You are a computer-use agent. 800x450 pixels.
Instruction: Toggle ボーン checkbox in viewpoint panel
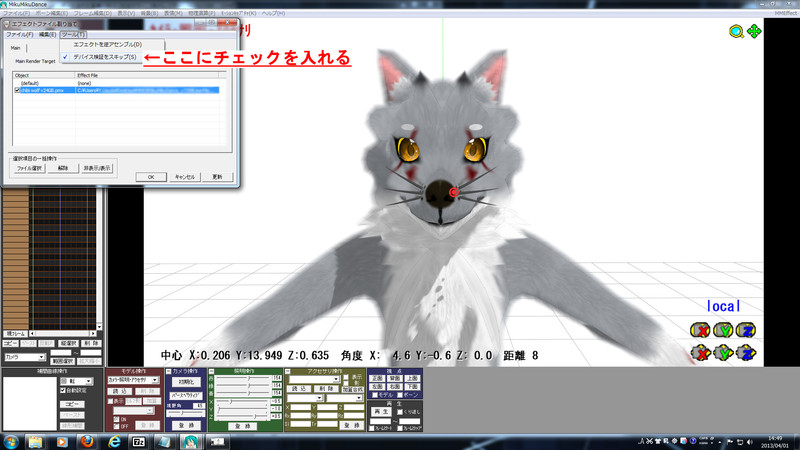pos(399,395)
